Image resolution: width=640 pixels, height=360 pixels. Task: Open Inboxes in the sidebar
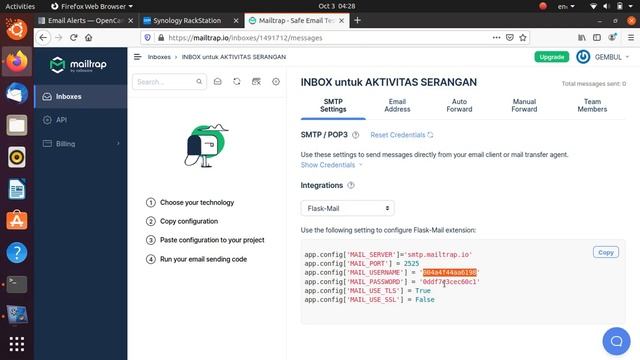[x=80, y=97]
